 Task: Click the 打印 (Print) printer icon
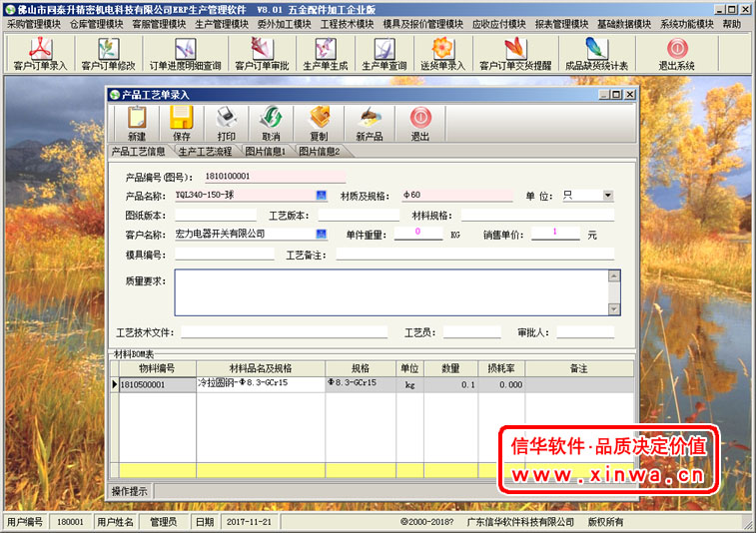coord(226,123)
